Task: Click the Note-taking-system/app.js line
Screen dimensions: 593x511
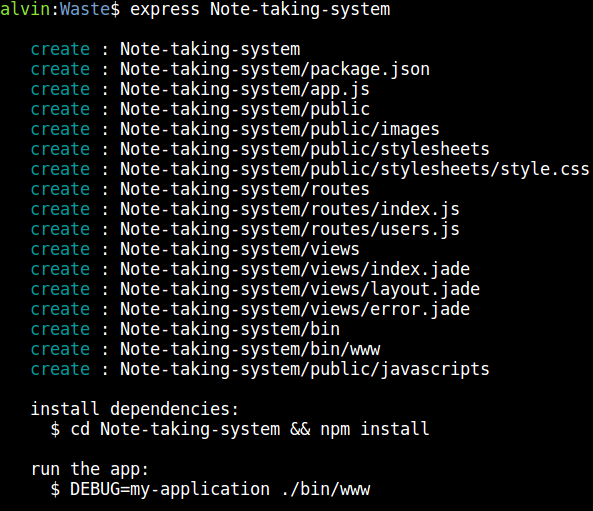Action: pos(245,89)
